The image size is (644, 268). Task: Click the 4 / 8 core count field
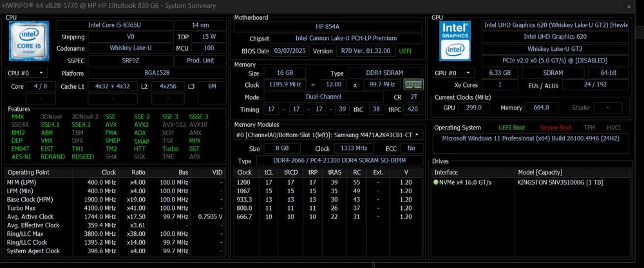pos(41,87)
